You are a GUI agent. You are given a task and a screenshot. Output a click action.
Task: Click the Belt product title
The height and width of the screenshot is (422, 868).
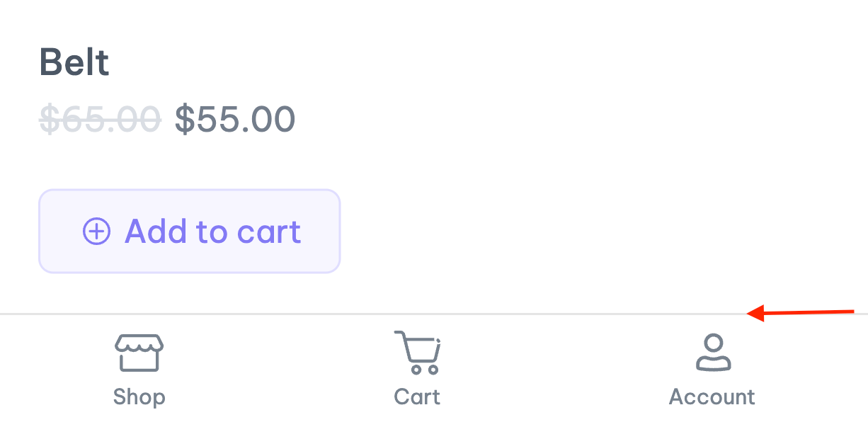click(x=74, y=62)
